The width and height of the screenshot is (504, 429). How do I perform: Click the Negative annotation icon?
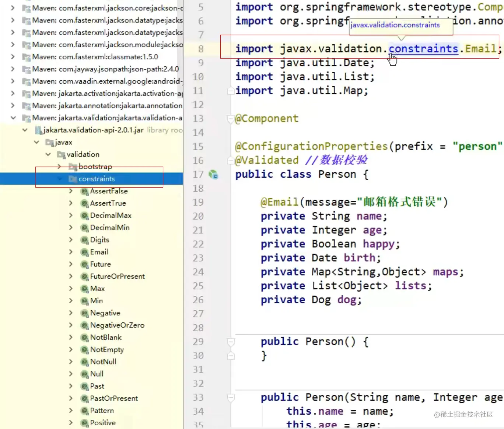(85, 313)
